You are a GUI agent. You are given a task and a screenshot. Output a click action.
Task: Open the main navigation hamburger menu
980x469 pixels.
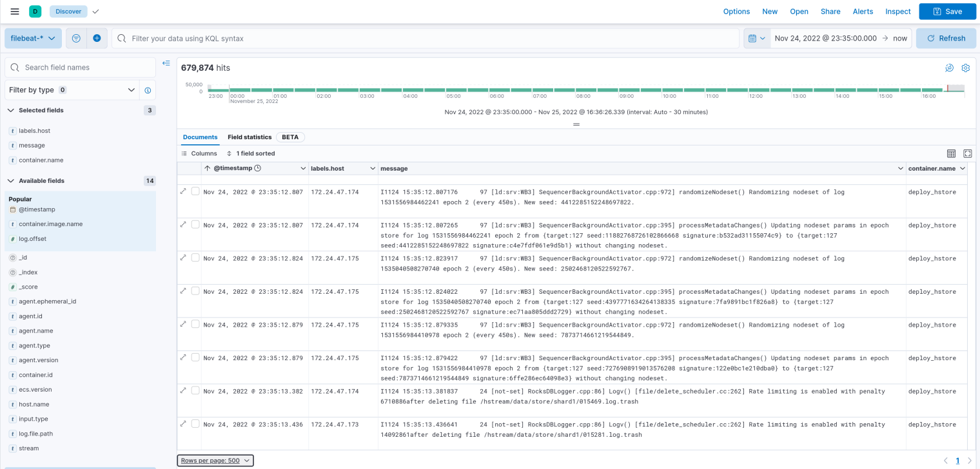14,11
